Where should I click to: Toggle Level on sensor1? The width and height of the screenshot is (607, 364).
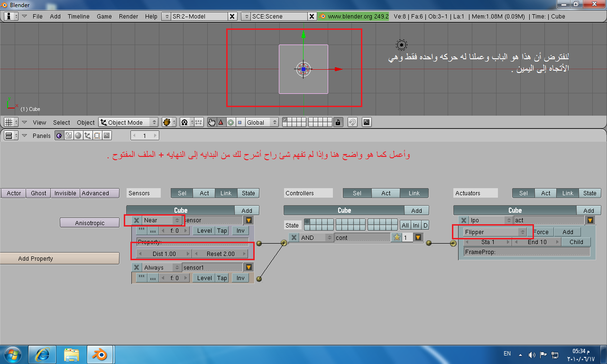(x=204, y=278)
